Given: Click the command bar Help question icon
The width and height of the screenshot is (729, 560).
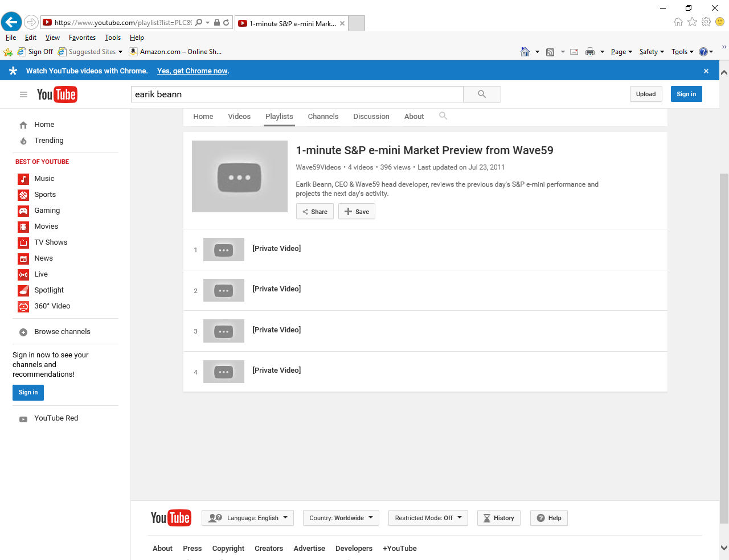Looking at the screenshot, I should (x=703, y=52).
